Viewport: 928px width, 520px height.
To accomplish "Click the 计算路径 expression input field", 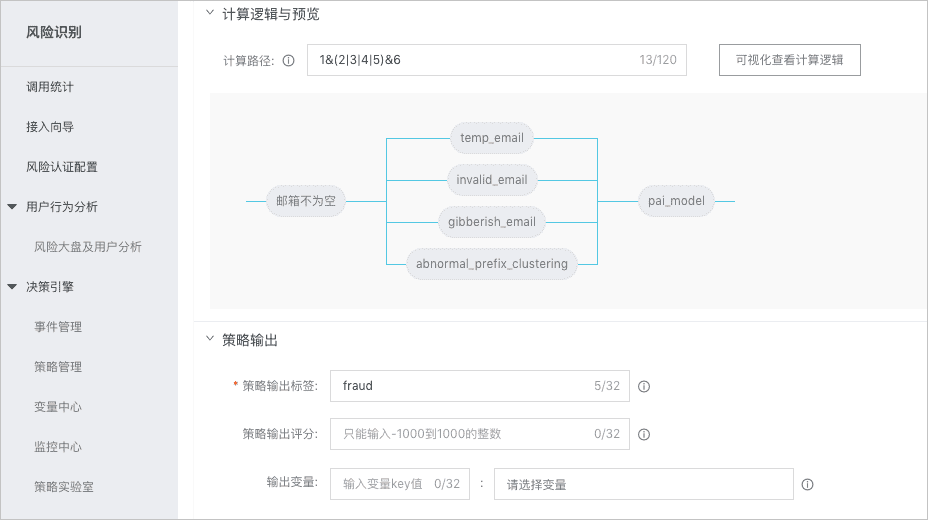I will 497,60.
